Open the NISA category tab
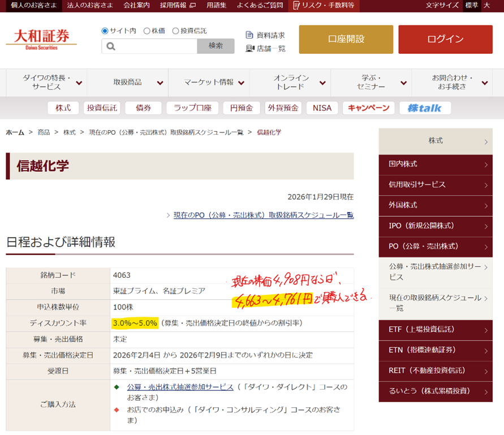Screen dimensions: 504x435 click(322, 108)
